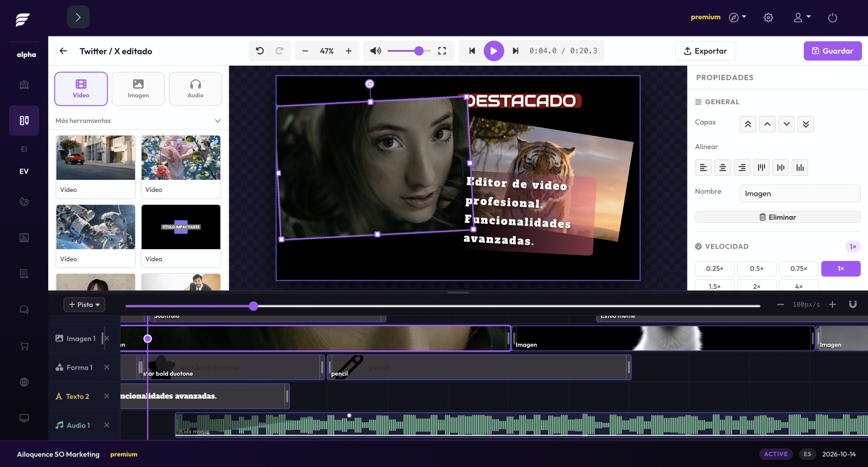Edit the Nombre input field
This screenshot has width=868, height=467.
click(800, 194)
